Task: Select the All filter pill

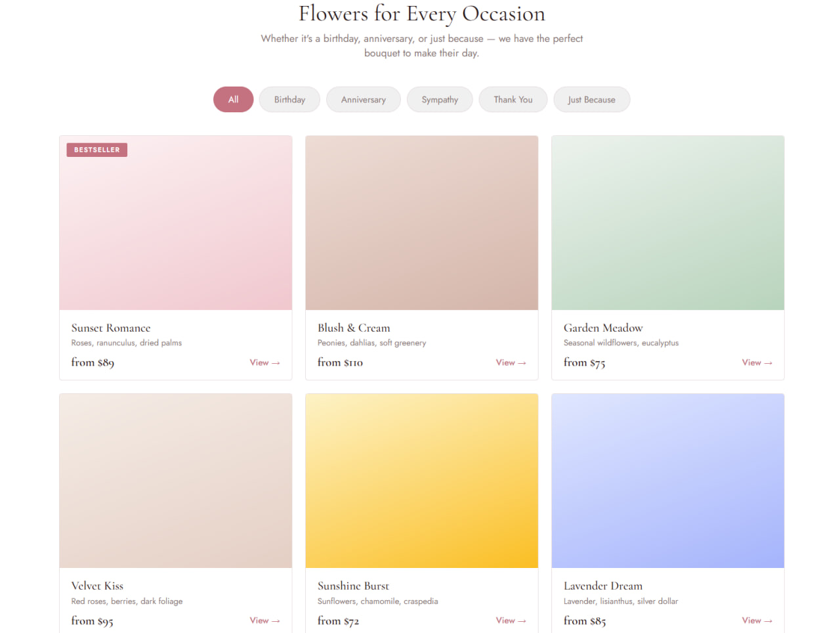Action: click(x=233, y=100)
